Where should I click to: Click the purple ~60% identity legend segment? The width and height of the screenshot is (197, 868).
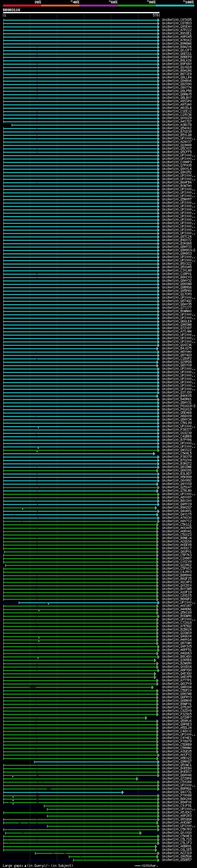pos(99,6)
